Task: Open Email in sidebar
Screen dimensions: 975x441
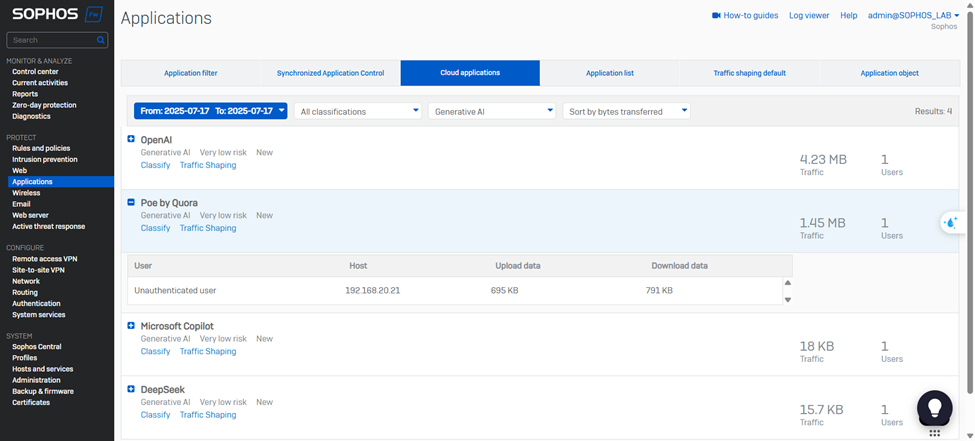Action: click(21, 204)
